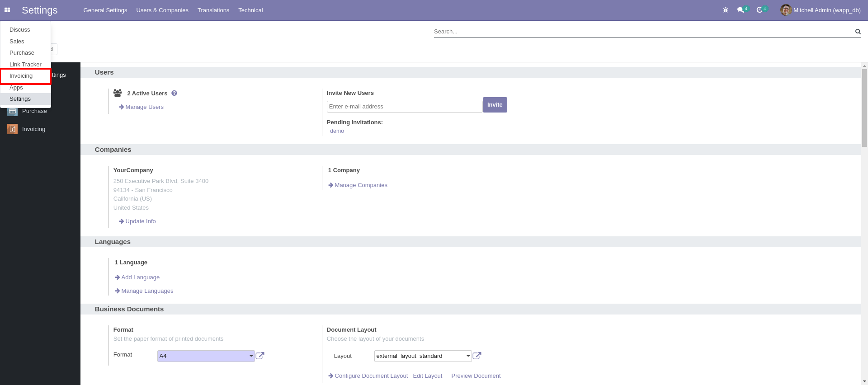Open external link icon next to Format
The width and height of the screenshot is (868, 385).
[x=260, y=356]
